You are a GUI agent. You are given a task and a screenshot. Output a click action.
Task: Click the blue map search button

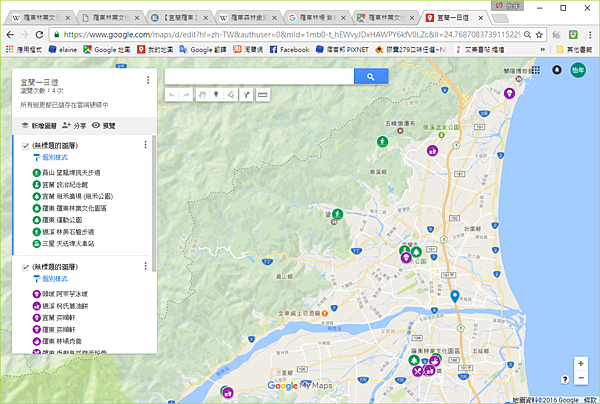(x=371, y=77)
